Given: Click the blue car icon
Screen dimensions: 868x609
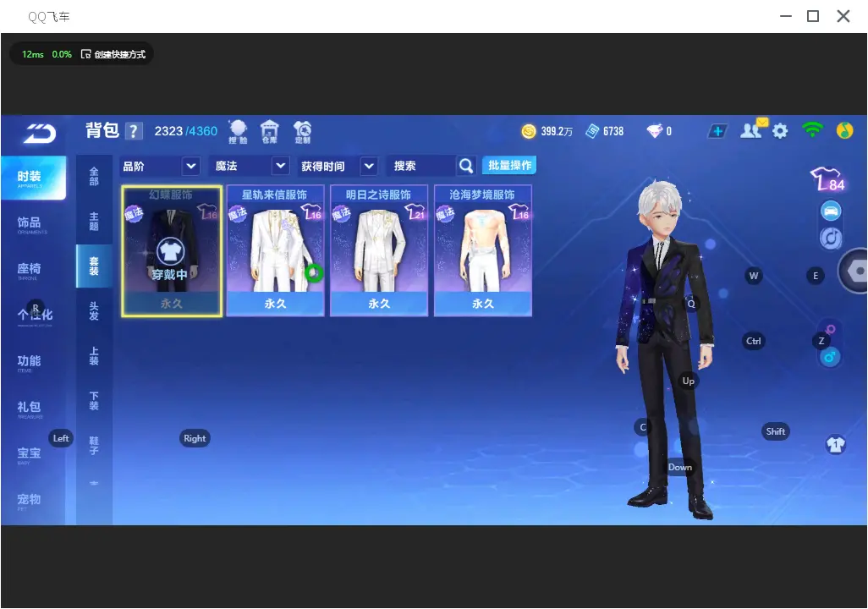Looking at the screenshot, I should coord(831,211).
